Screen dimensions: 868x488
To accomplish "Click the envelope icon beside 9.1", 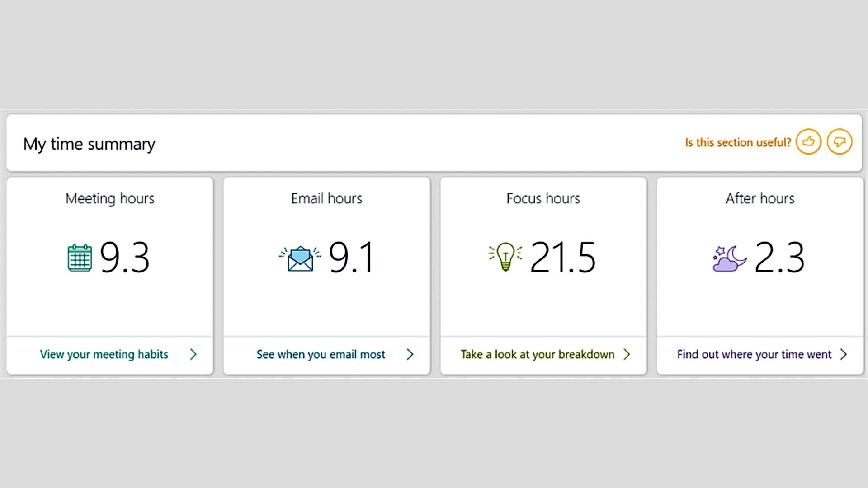I will (300, 258).
